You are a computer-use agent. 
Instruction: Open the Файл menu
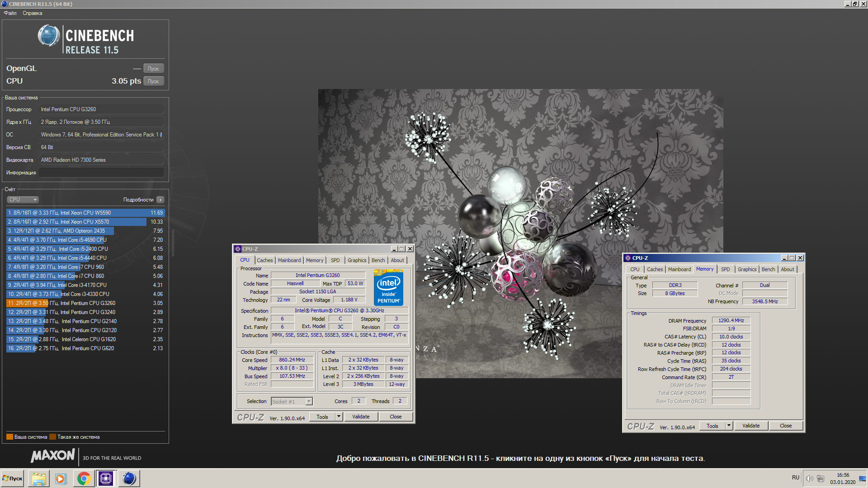pos(10,13)
